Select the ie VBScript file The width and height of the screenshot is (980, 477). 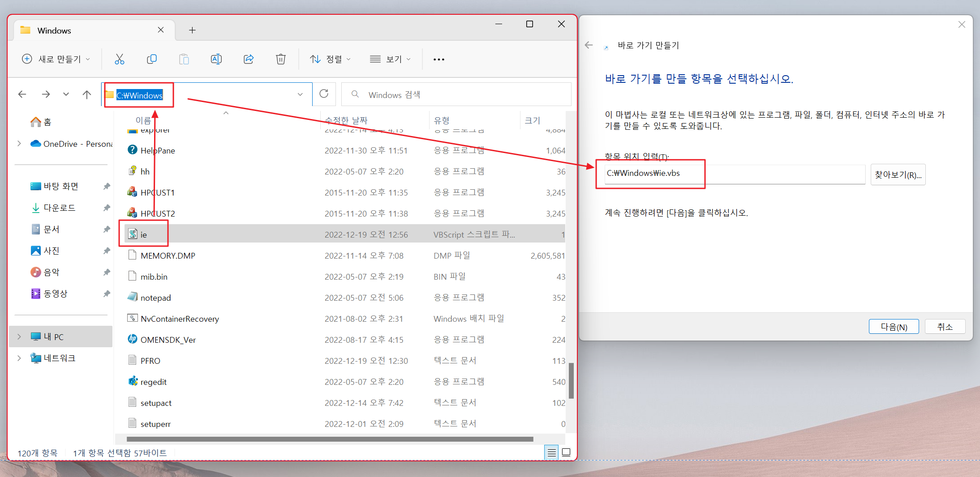[x=344, y=234]
